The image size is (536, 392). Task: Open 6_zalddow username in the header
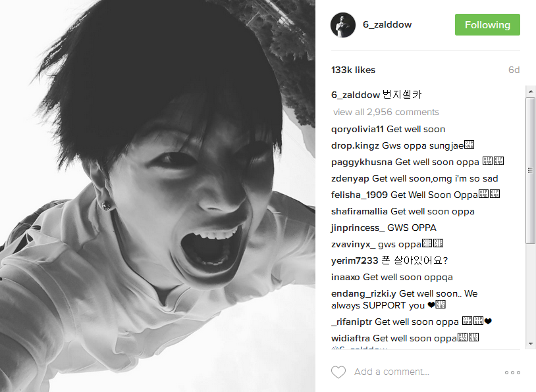tap(387, 24)
